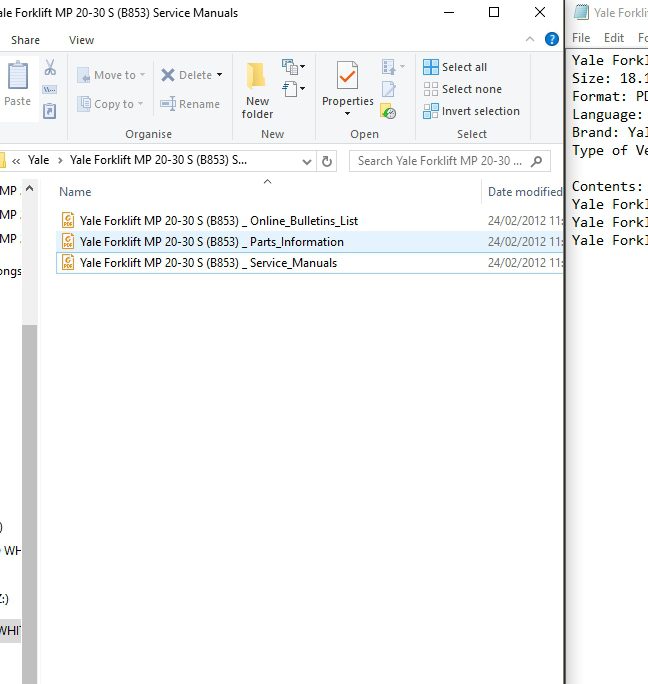The image size is (648, 684).
Task: Open Help with the question mark icon
Action: (x=552, y=39)
